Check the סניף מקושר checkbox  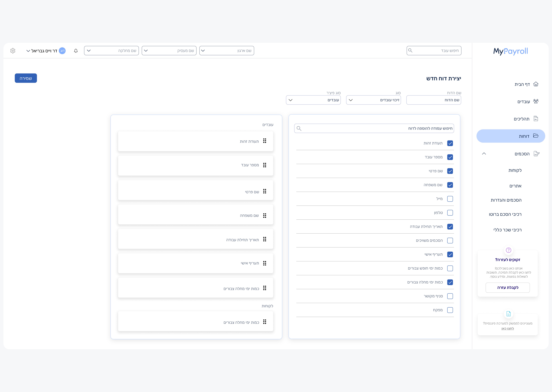450,296
